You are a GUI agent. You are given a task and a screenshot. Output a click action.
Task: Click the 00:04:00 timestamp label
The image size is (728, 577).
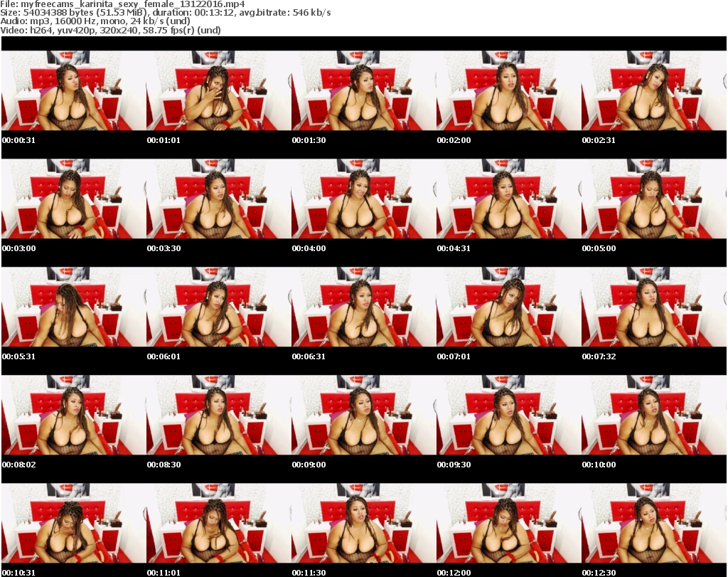click(309, 248)
